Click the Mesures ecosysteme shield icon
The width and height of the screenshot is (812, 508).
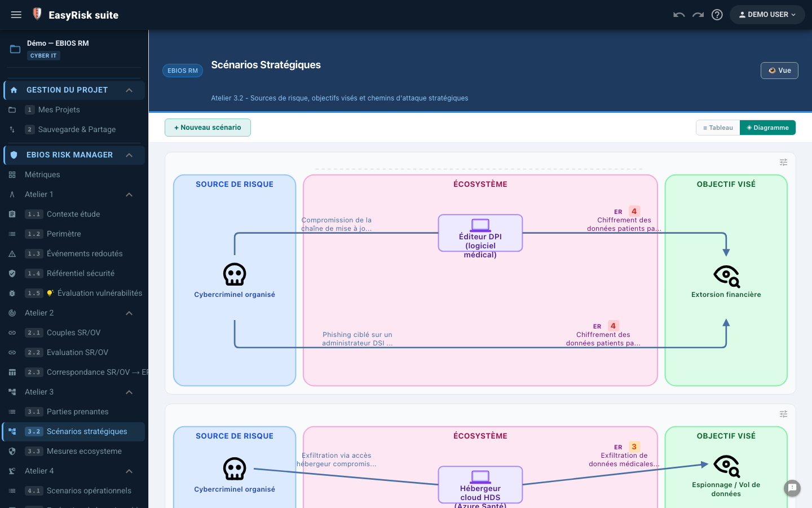12,452
